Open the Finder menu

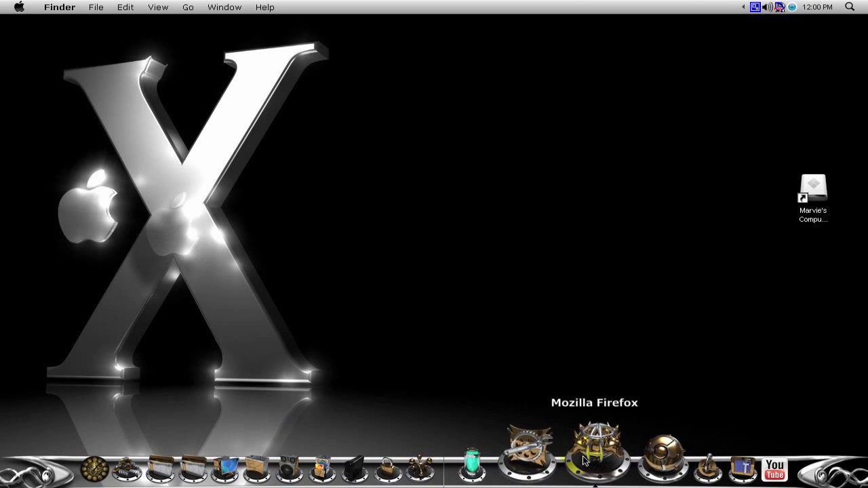coord(60,7)
